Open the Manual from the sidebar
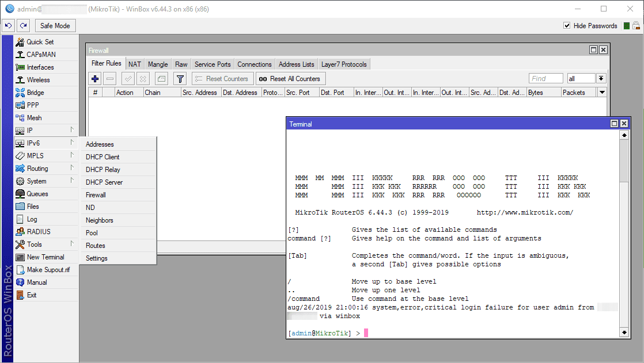644x363 pixels. point(46,282)
